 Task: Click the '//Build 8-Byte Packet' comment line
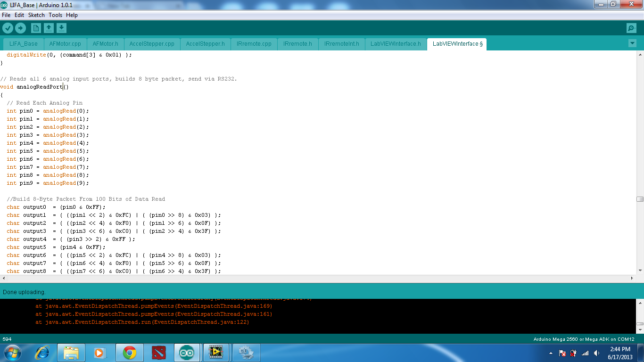tap(86, 199)
